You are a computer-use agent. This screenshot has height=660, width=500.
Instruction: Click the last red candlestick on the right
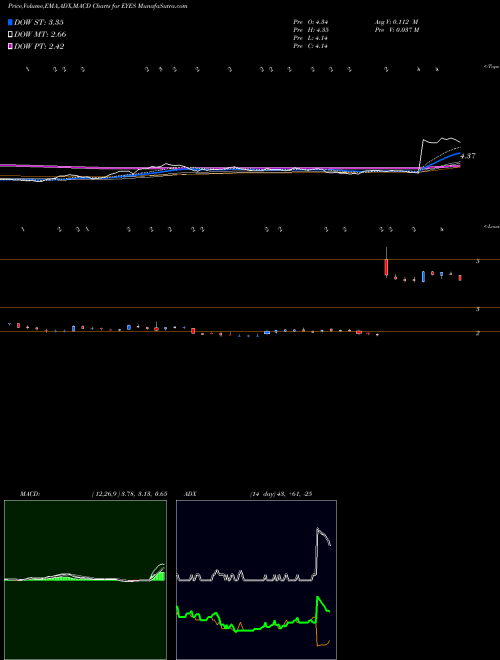(x=460, y=278)
